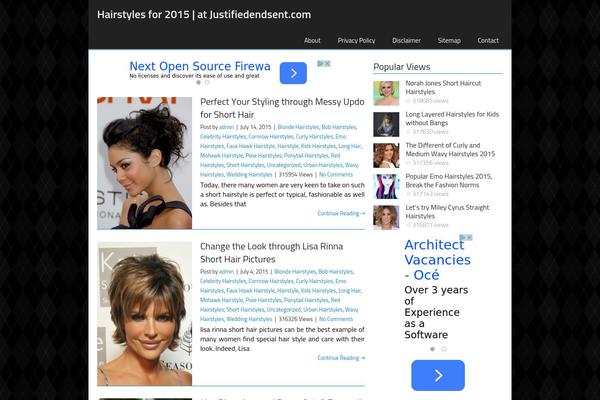
Task: Open Uncategorized category in the Messy Updo post
Action: click(284, 165)
